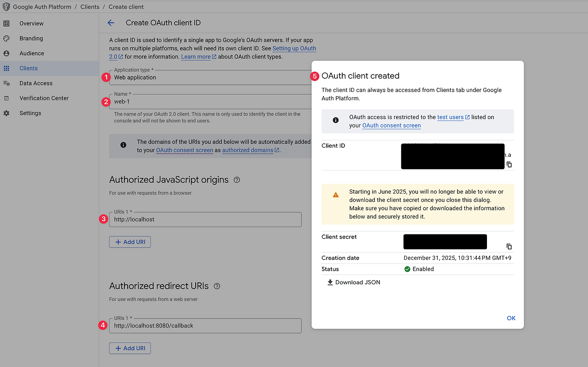The width and height of the screenshot is (588, 367).
Task: Open the authorized domains link
Action: pos(248,150)
